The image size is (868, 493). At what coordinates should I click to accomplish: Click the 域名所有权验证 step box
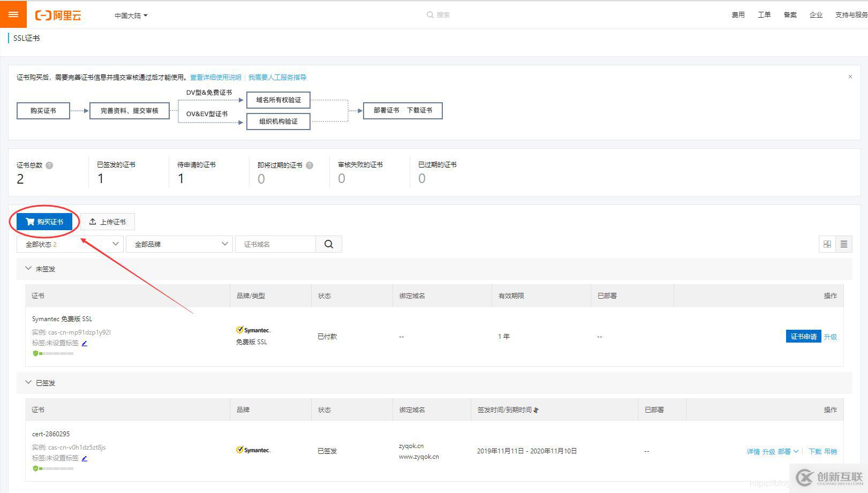click(278, 100)
